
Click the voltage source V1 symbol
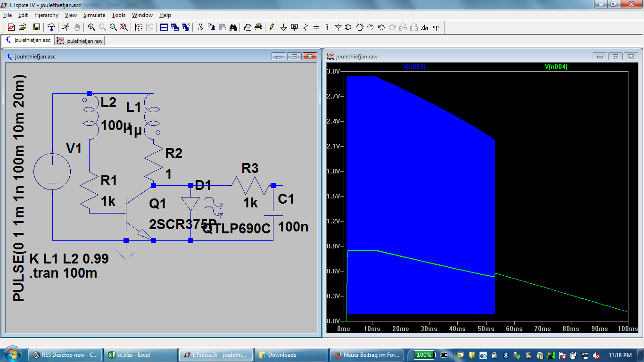point(52,172)
